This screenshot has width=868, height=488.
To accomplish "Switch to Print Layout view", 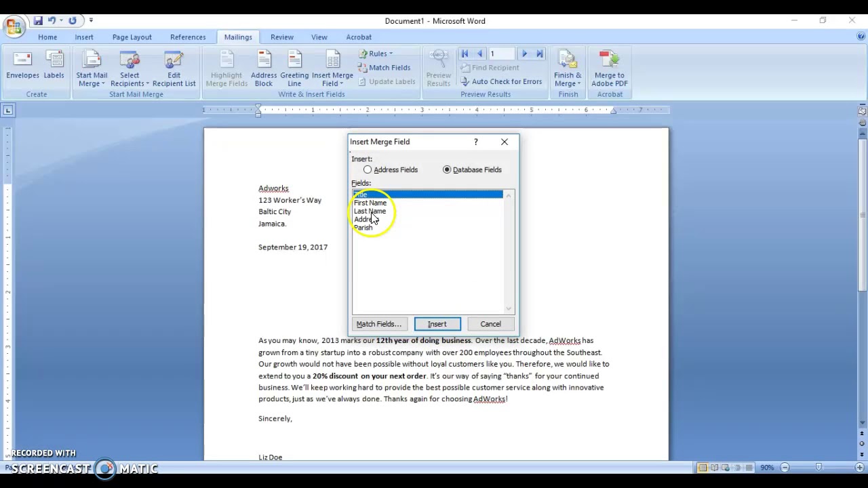I will [703, 468].
